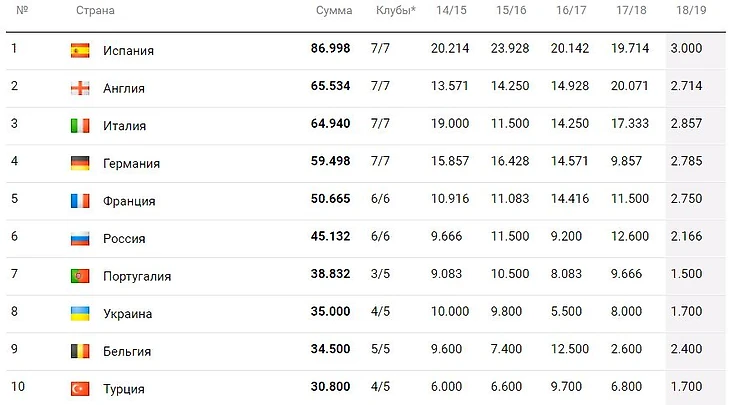Click the Spain flag icon

pyautogui.click(x=80, y=51)
